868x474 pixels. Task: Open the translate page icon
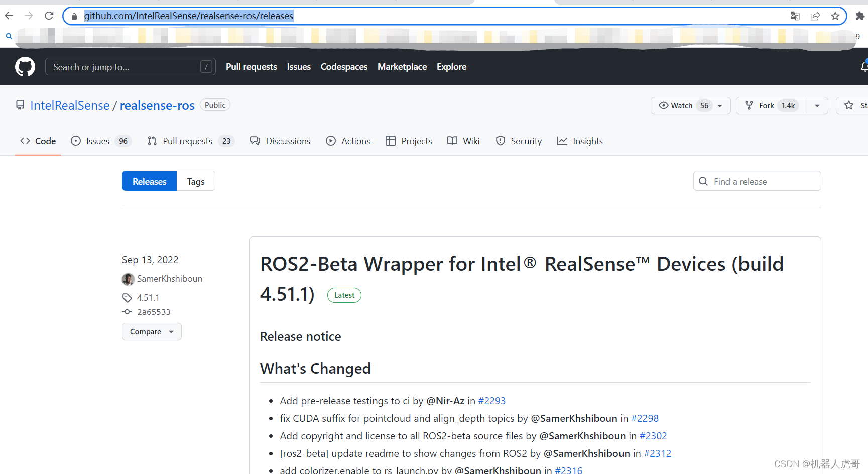click(795, 16)
